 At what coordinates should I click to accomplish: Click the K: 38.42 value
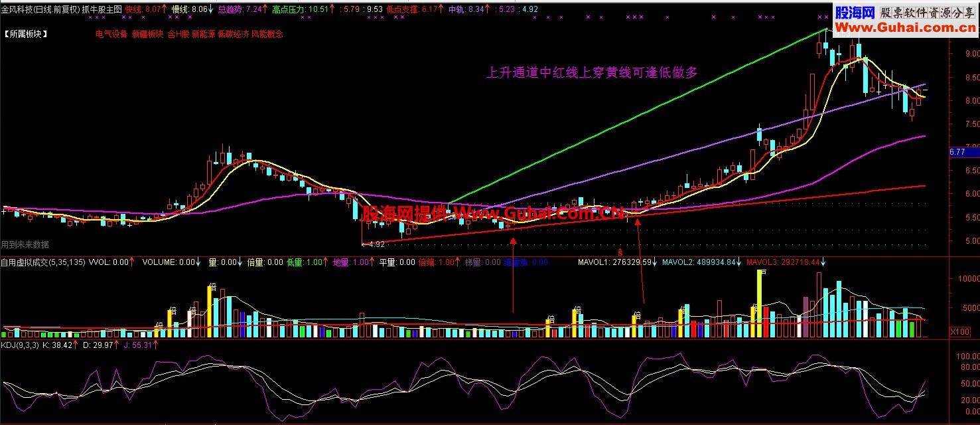click(x=60, y=345)
